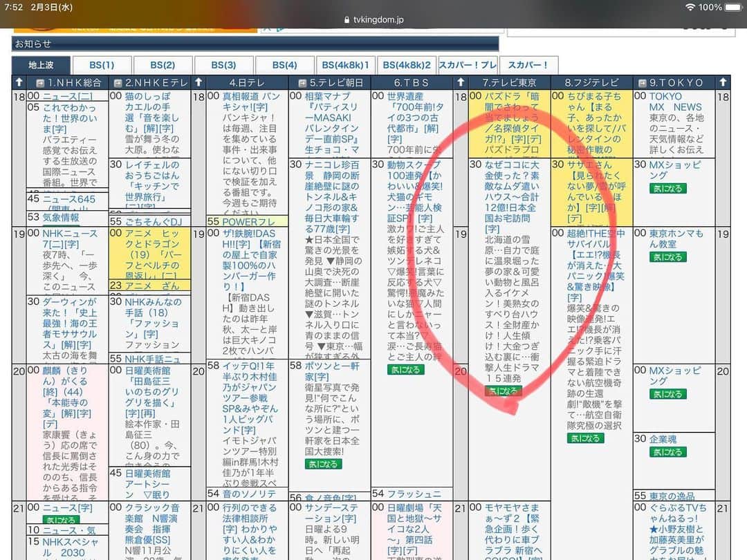Click 気になる under 18:30 MXショッピング
Screen dimensions: 747x560
pos(668,189)
